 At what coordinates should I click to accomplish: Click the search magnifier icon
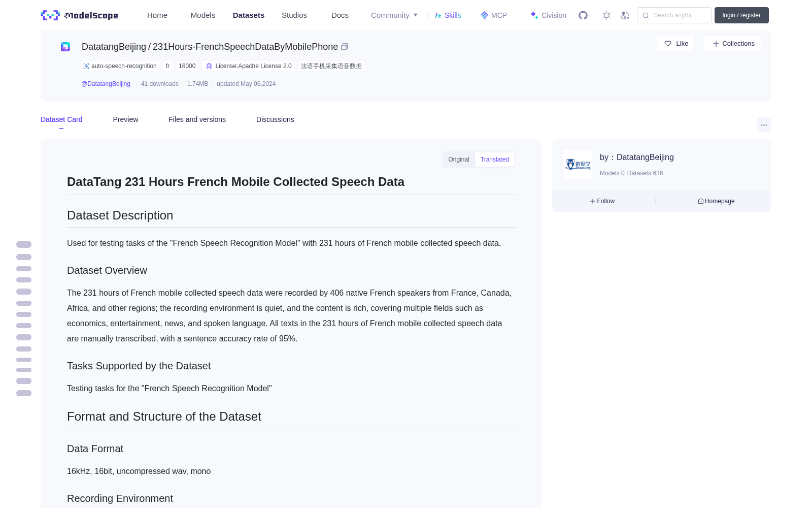click(x=646, y=15)
